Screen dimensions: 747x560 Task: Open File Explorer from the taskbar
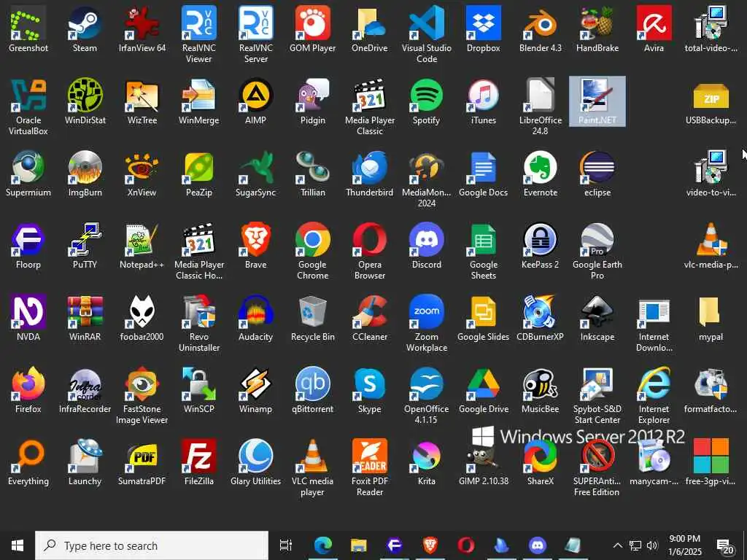pyautogui.click(x=359, y=545)
